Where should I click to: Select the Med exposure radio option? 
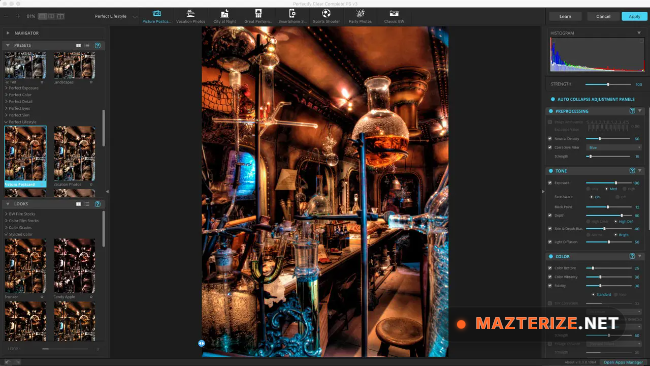pos(607,189)
